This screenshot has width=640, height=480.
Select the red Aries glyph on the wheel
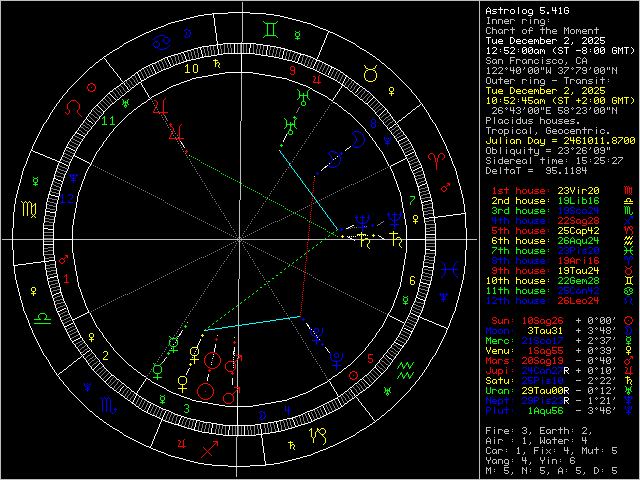coord(439,160)
